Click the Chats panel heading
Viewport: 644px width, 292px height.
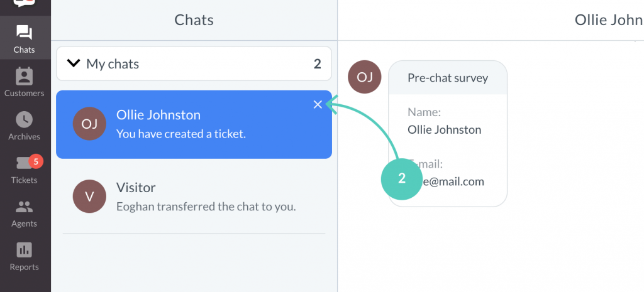tap(194, 19)
